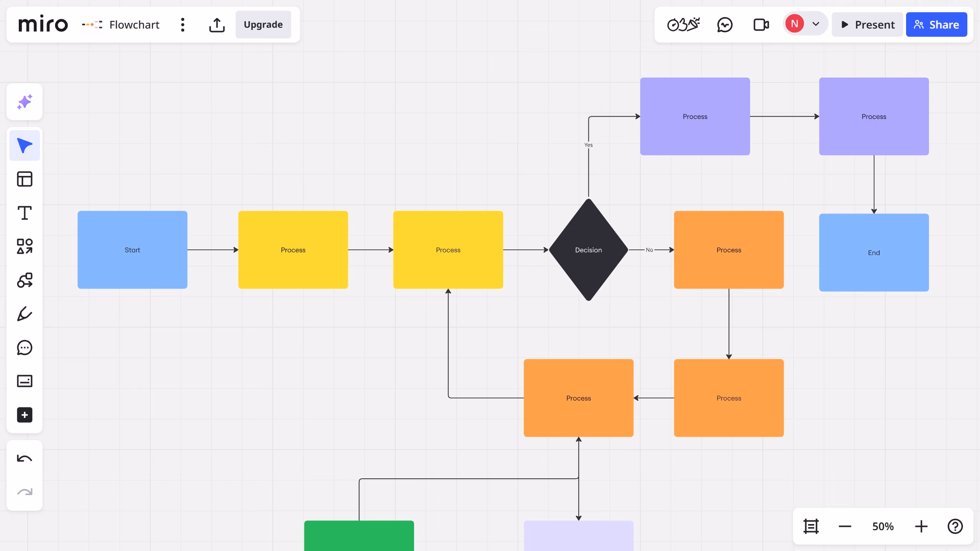Select the Pen drawing tool

(x=24, y=314)
